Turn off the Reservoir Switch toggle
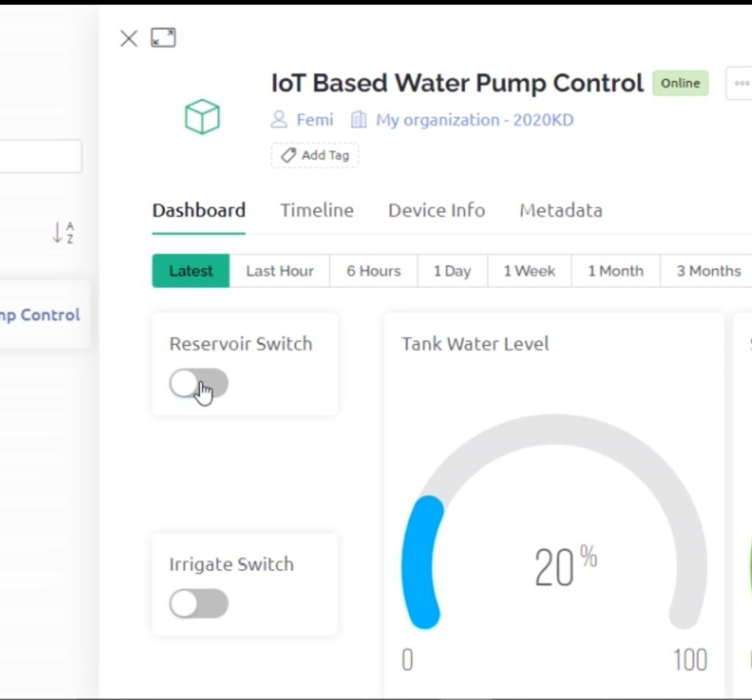 198,383
